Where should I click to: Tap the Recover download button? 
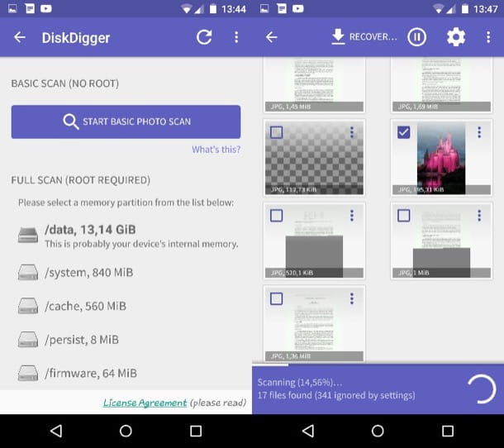(364, 37)
